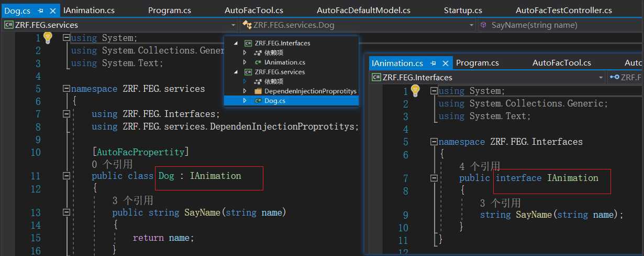Collapse the using block at line 1 in Dog.cs
This screenshot has width=644, height=256.
click(x=66, y=38)
